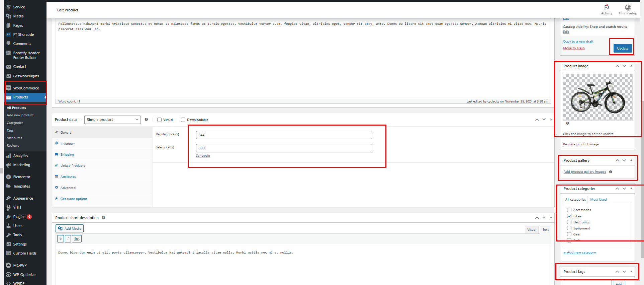644x285 pixels.
Task: Open the Simple product type dropdown
Action: point(112,120)
